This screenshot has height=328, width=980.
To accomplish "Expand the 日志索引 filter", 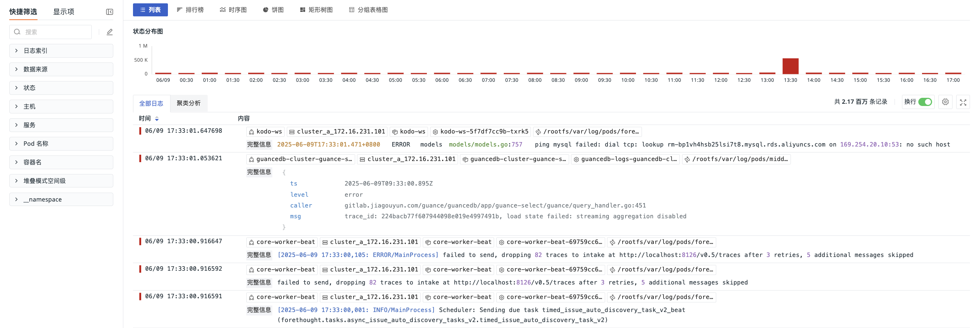I will pyautogui.click(x=61, y=51).
